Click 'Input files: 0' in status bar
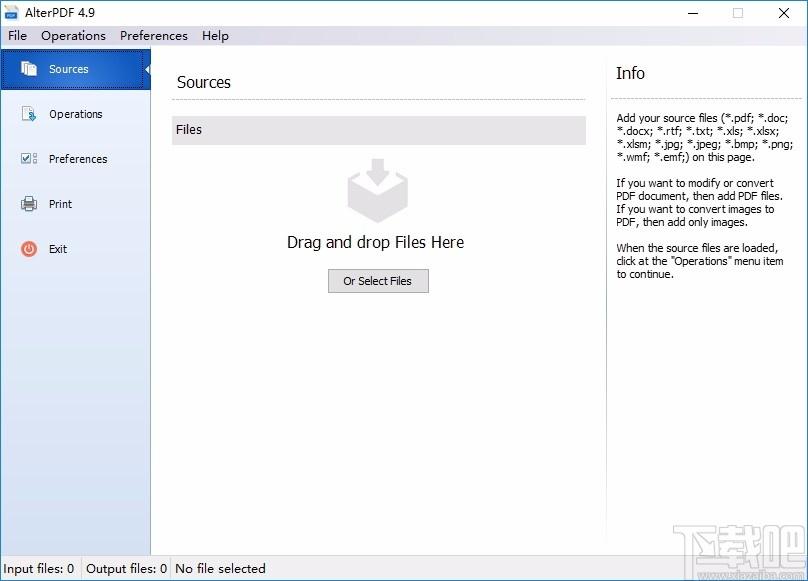This screenshot has height=581, width=808. tap(39, 569)
